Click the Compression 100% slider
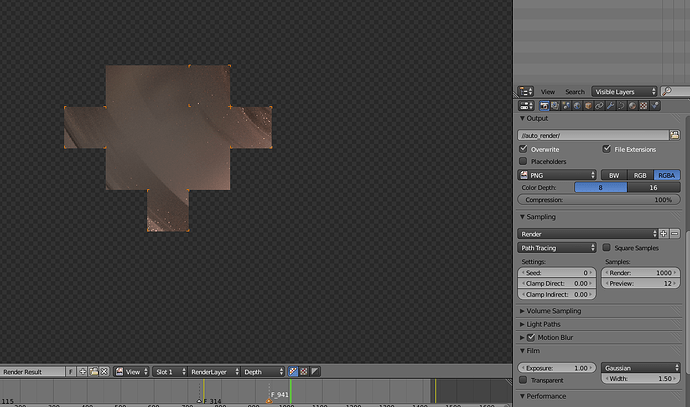 (x=599, y=200)
